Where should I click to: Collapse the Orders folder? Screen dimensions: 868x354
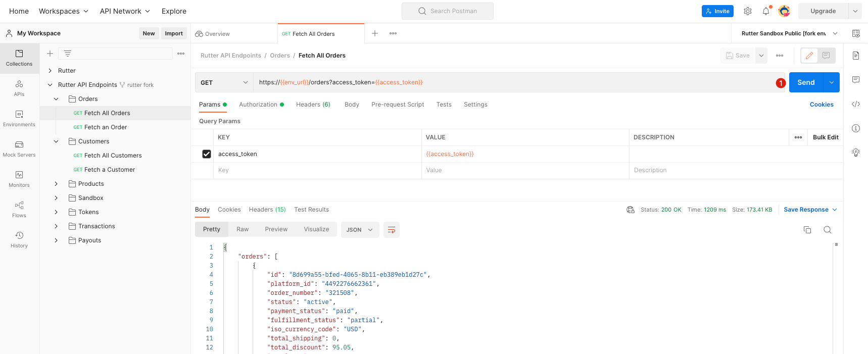(x=56, y=99)
